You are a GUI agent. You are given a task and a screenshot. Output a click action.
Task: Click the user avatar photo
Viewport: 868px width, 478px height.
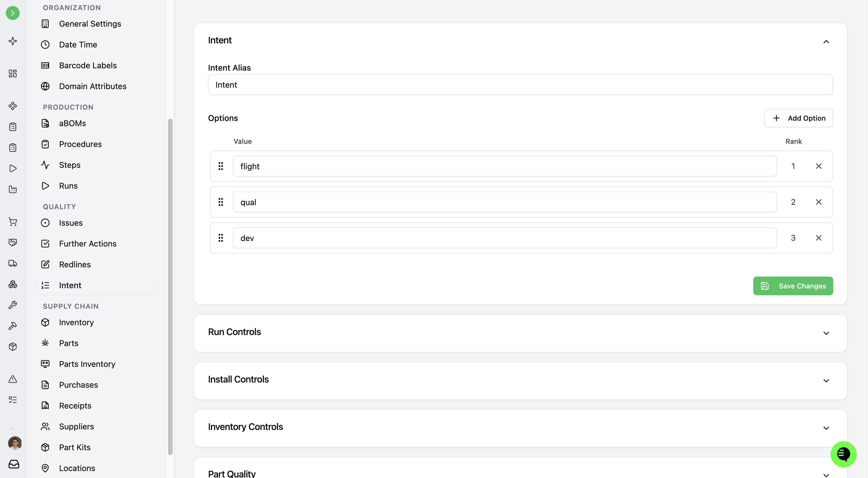click(x=14, y=443)
